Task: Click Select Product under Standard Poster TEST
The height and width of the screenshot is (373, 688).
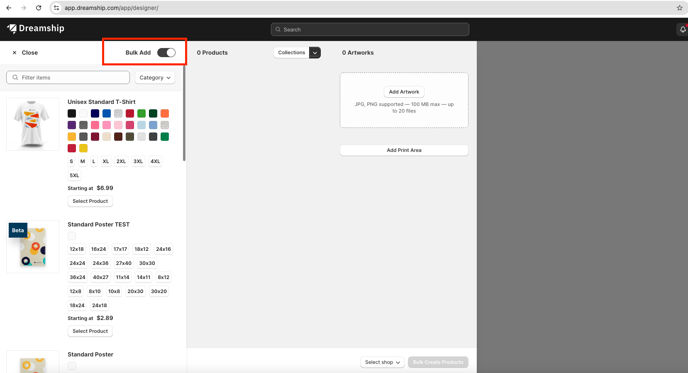Action: pyautogui.click(x=90, y=331)
